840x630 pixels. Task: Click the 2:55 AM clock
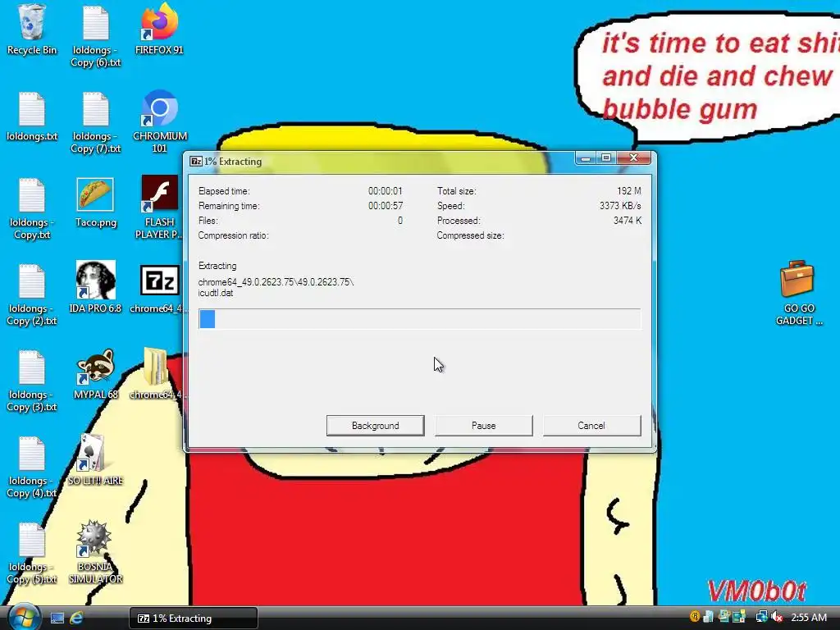click(808, 618)
